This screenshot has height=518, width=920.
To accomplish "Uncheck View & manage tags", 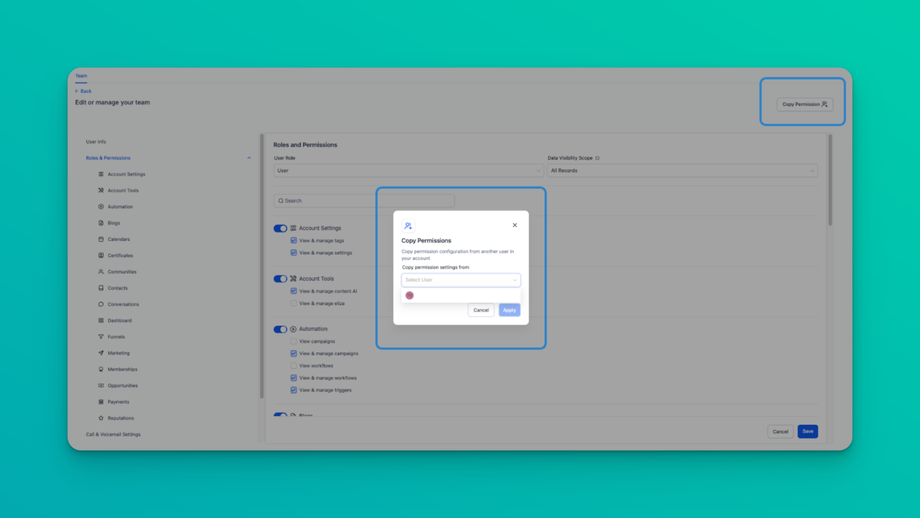I will coord(293,241).
